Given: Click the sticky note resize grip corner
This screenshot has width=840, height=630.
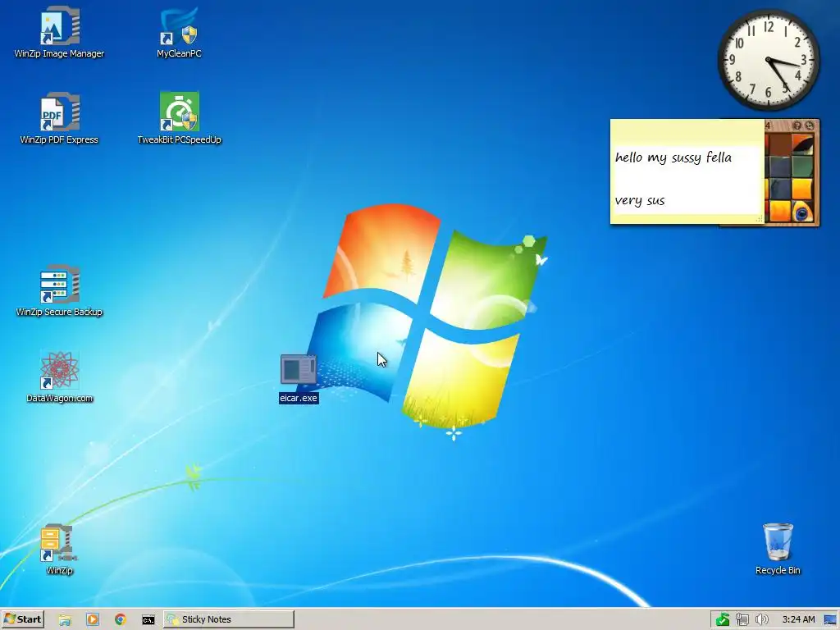Looking at the screenshot, I should (759, 218).
